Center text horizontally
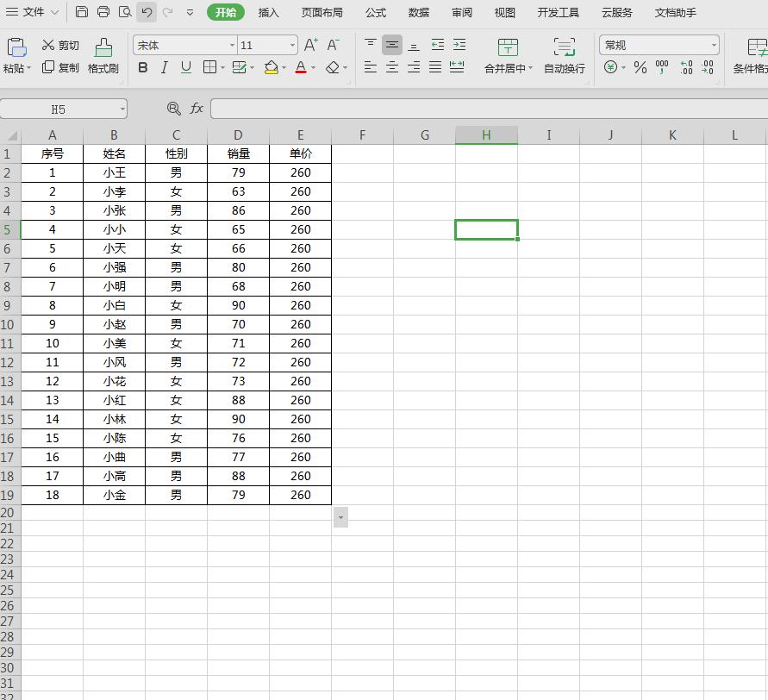Viewport: 768px width, 700px height. [x=392, y=67]
